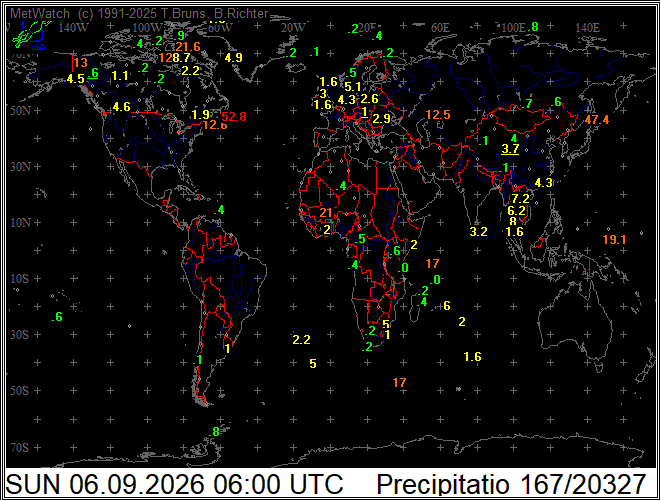This screenshot has height=500, width=660.
Task: Click the SUN 06.09.2026 06:00 UTC timestamp
Action: coord(174,484)
